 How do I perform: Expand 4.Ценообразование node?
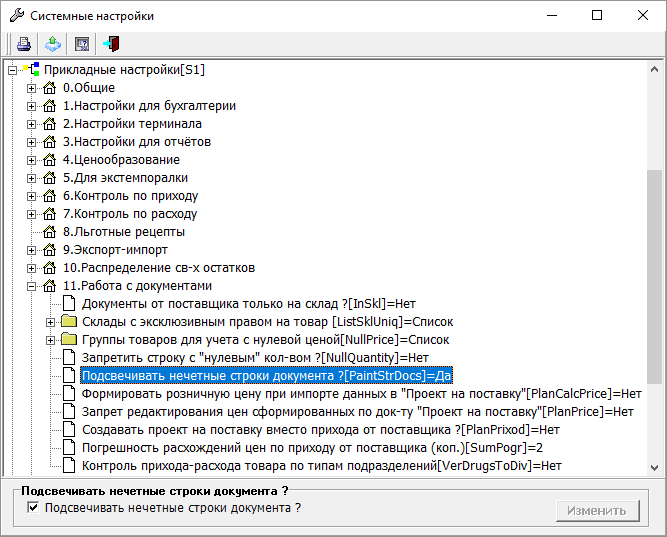point(31,160)
